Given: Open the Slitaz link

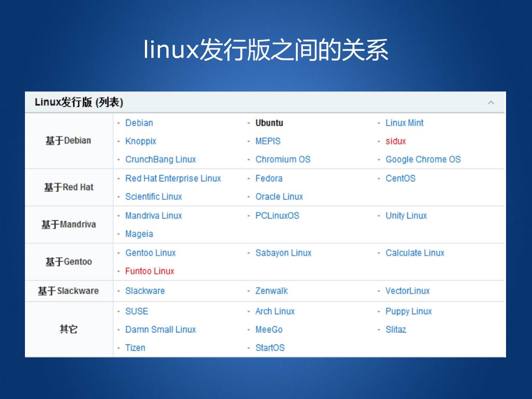Looking at the screenshot, I should coord(396,330).
